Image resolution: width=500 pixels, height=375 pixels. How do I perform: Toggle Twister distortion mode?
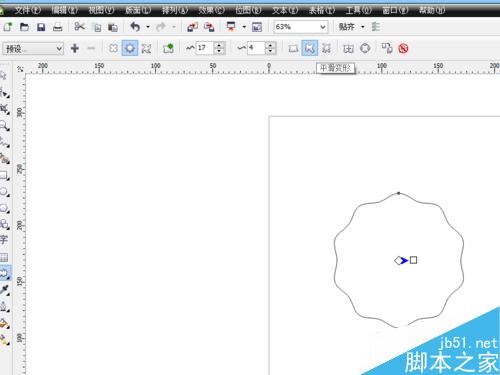click(x=146, y=49)
